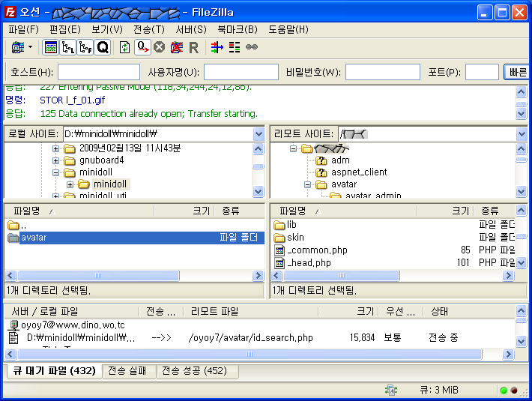532x401 pixels.
Task: Select aspnet_client folder in remote tree
Action: tap(359, 172)
